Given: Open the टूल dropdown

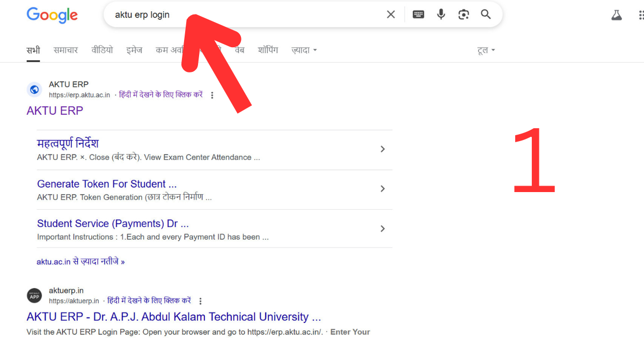Looking at the screenshot, I should coord(486,50).
